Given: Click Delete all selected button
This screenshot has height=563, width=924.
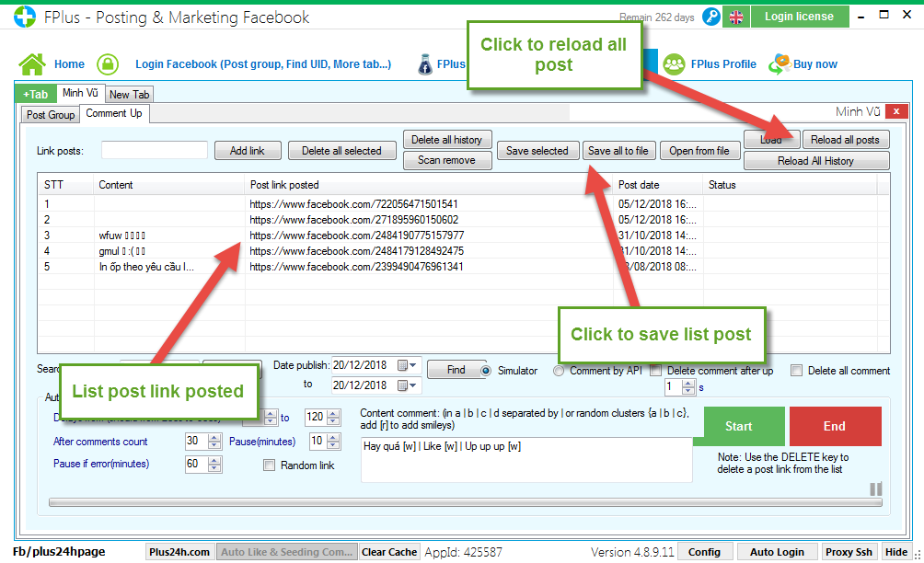Looking at the screenshot, I should click(341, 151).
